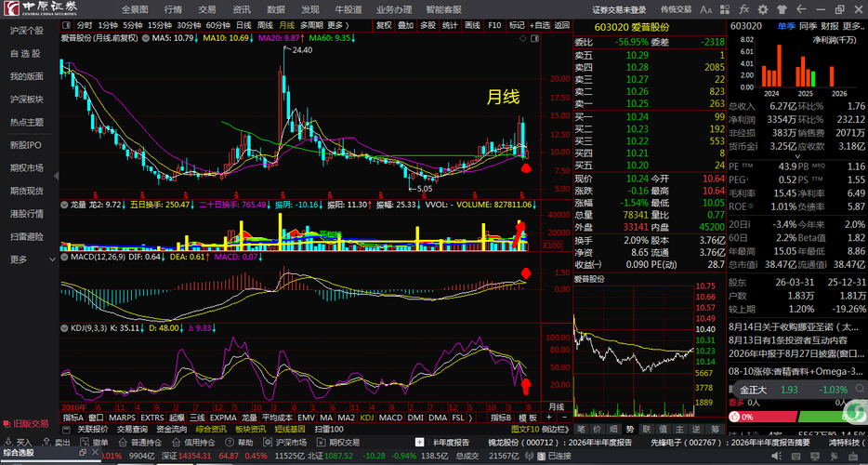Viewport: 868px width, 465px height.
Task: Select the EXPMA indicator tab
Action: 223,418
